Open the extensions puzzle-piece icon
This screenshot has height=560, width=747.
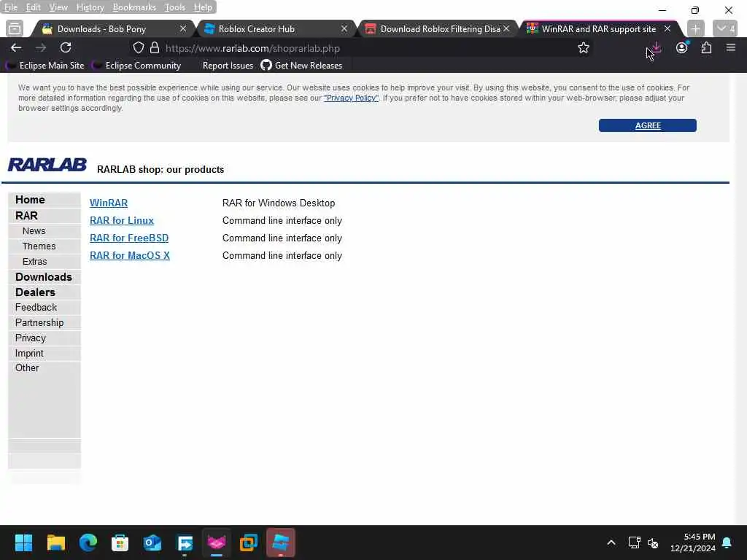click(x=706, y=47)
